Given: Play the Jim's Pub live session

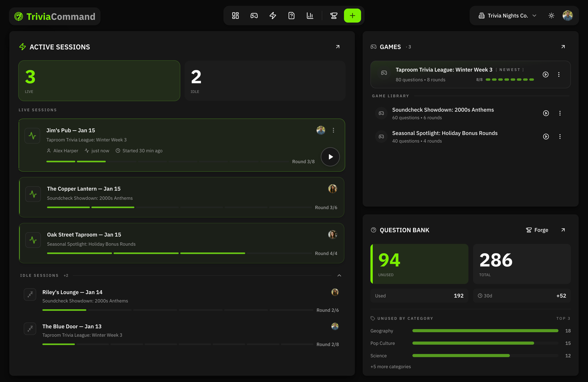Looking at the screenshot, I should [x=330, y=157].
